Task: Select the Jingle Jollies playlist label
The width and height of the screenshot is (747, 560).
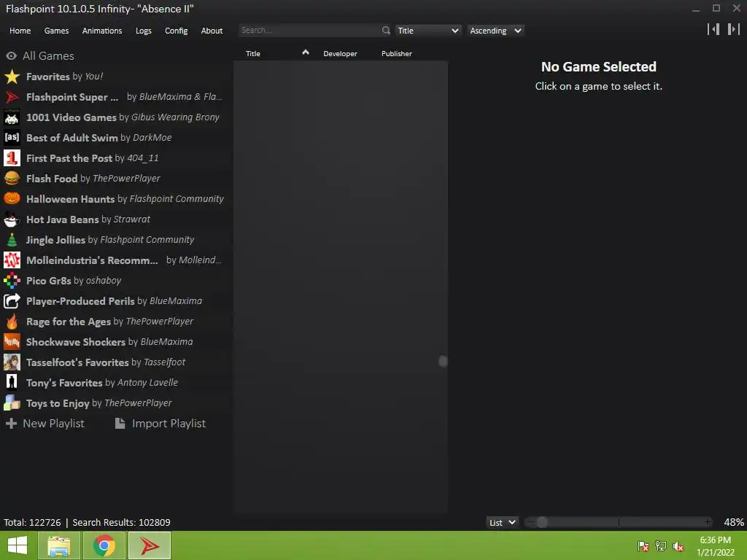Action: [55, 240]
